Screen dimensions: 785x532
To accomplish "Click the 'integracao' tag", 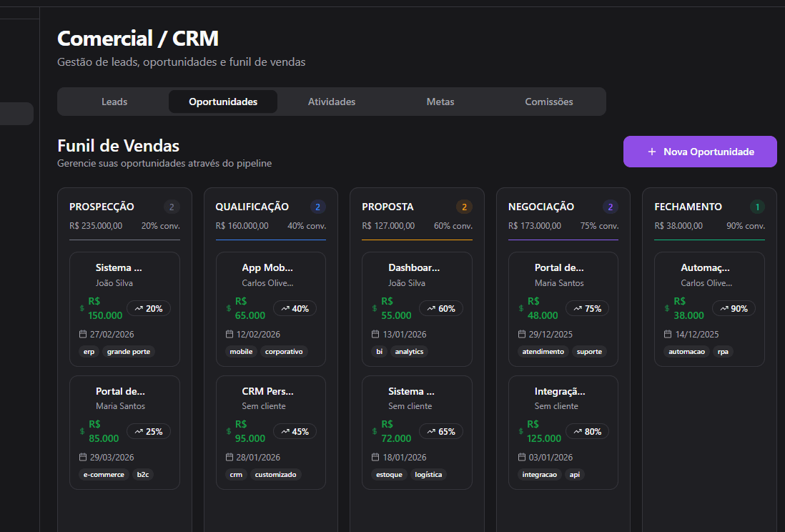I will pyautogui.click(x=540, y=474).
